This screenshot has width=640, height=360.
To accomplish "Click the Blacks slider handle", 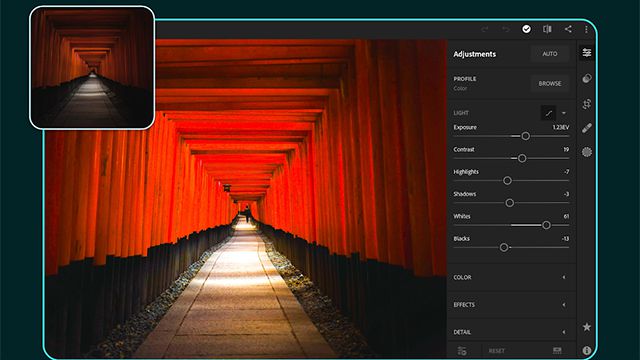I will pyautogui.click(x=504, y=247).
